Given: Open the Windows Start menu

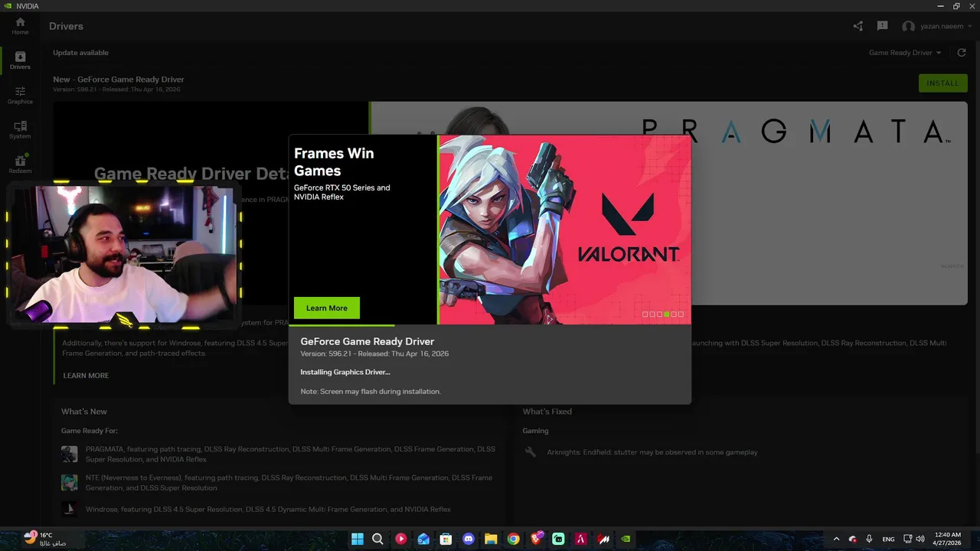Looking at the screenshot, I should (357, 539).
